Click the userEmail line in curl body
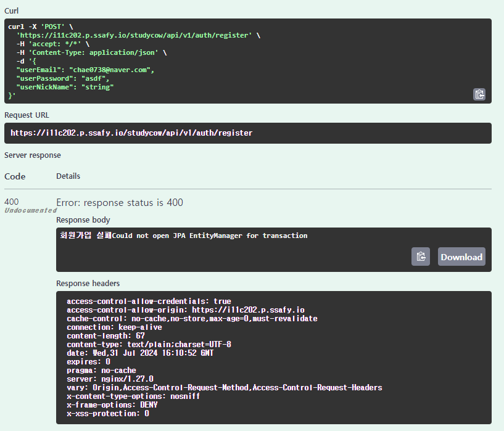Image resolution: width=504 pixels, height=431 pixels. [x=85, y=70]
